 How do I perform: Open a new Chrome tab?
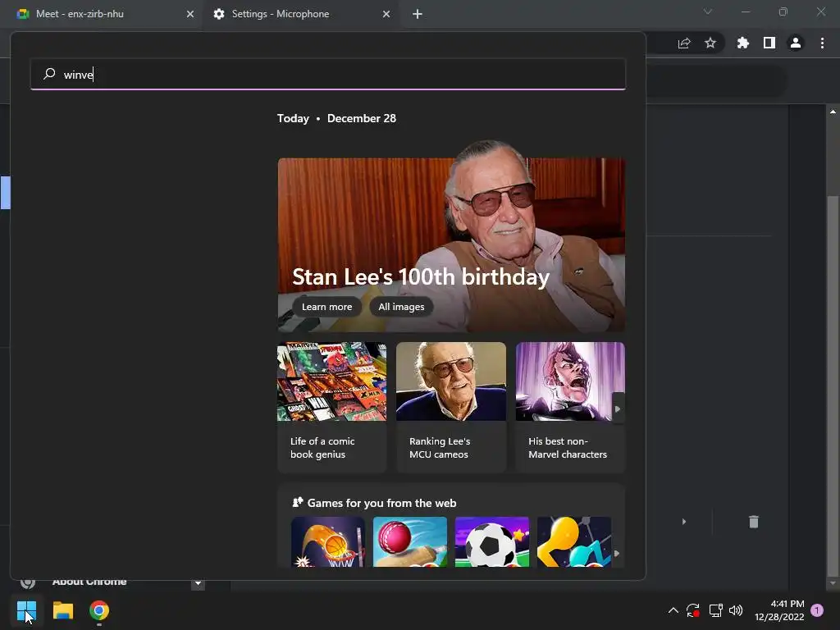[x=418, y=14]
